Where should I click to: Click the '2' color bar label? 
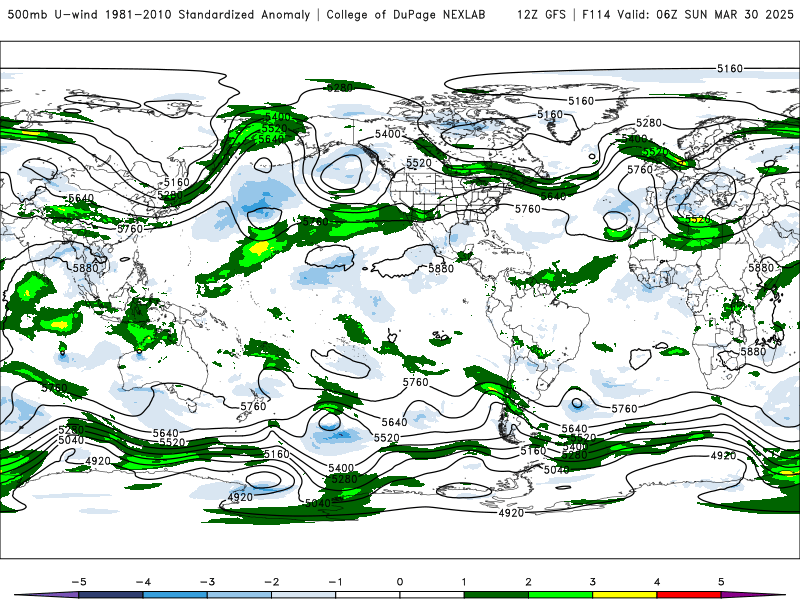coord(528,582)
